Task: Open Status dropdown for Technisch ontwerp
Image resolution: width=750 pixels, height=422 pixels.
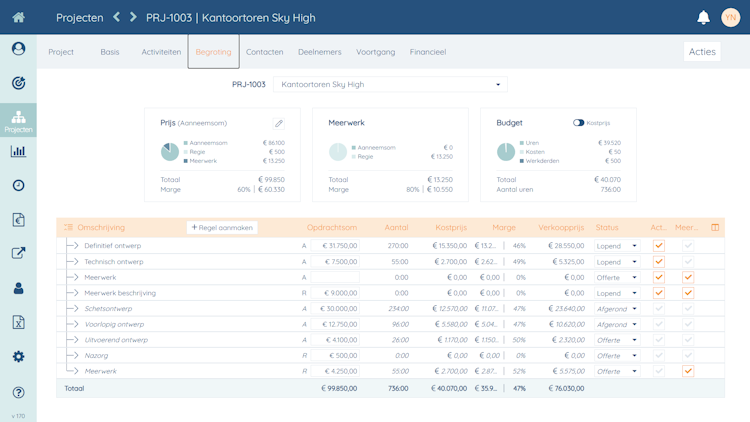Action: [x=617, y=262]
